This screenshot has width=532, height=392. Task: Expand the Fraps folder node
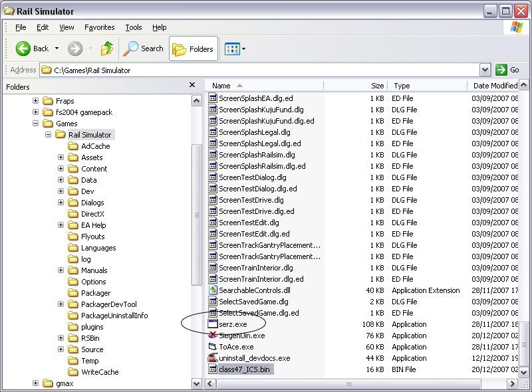(36, 101)
